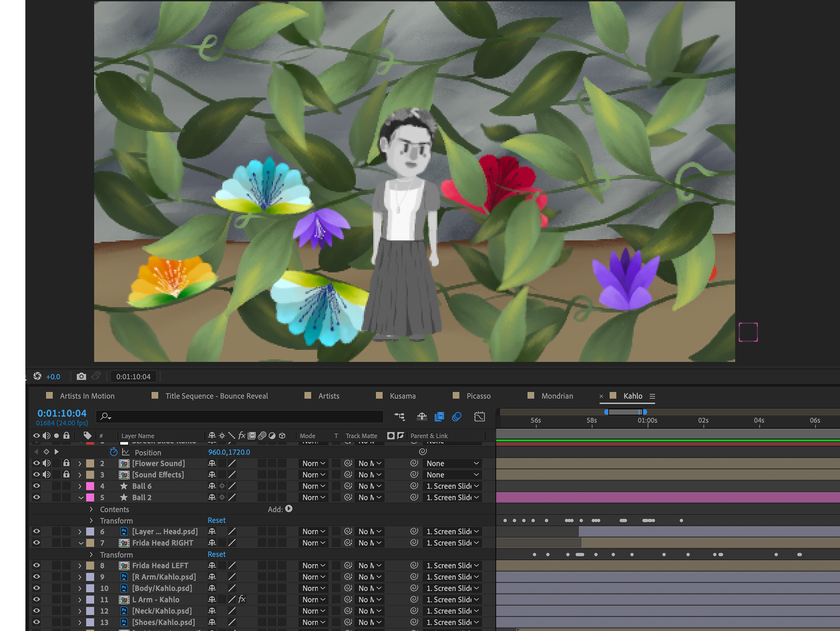Click the collapse transformations switch for Ball 6
Viewport: 840px width, 631px height.
(222, 486)
